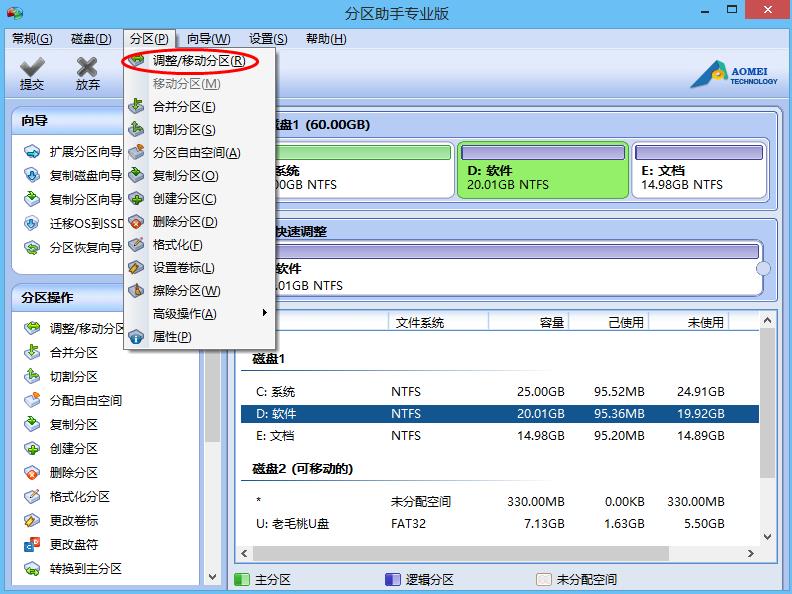This screenshot has height=594, width=792.
Task: Click the 创建分区(C) plus icon in menu
Action: [x=136, y=199]
